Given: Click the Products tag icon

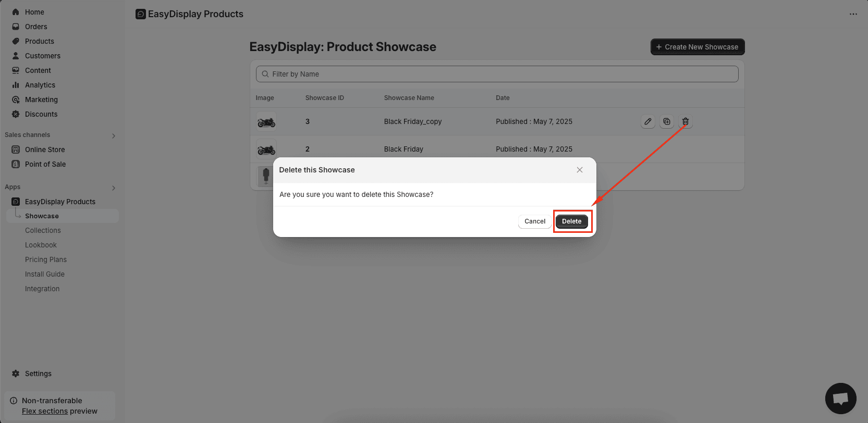Looking at the screenshot, I should [x=16, y=41].
